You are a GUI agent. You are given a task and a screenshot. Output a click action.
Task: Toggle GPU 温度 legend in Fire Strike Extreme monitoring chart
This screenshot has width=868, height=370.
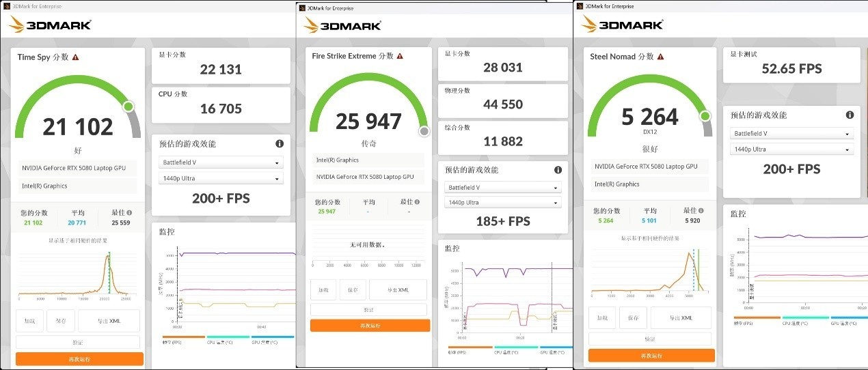(x=556, y=350)
